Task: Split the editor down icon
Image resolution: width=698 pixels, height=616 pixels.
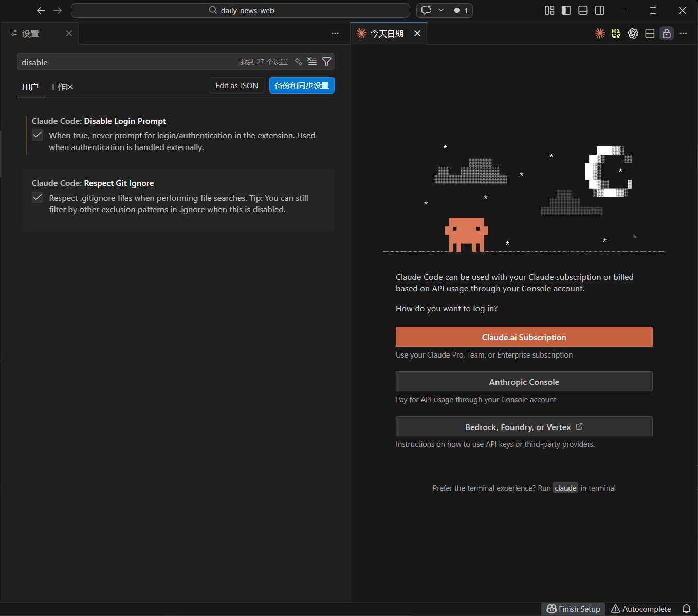Action: click(650, 33)
